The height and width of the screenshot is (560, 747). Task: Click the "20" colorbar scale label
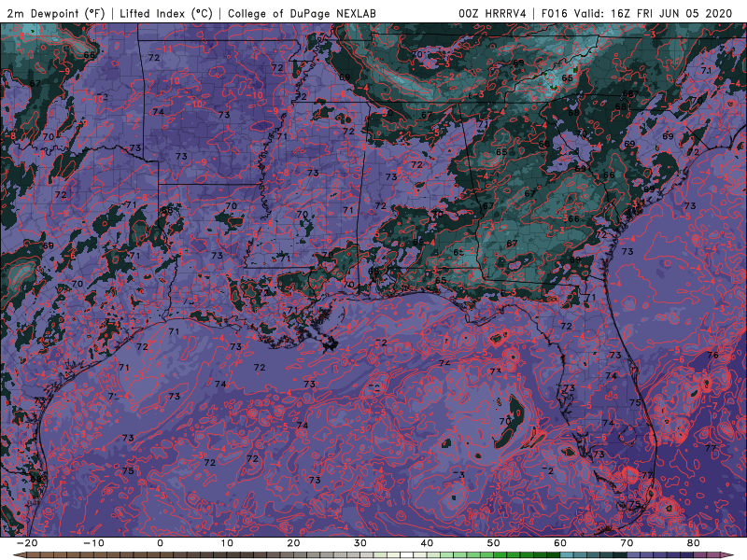tap(293, 543)
